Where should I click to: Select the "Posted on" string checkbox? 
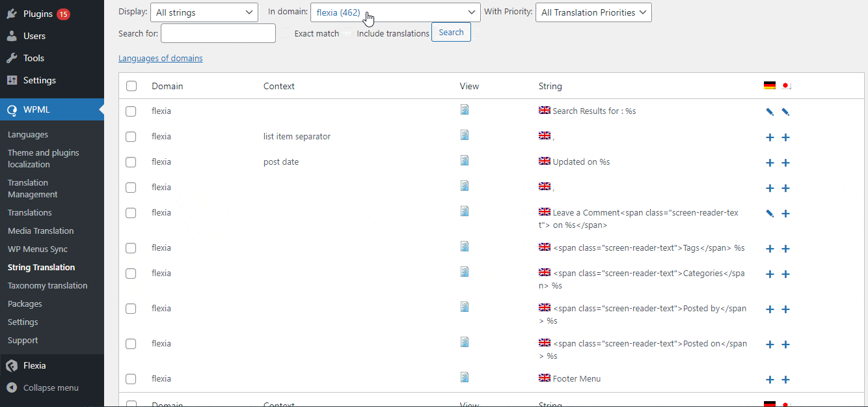pyautogui.click(x=131, y=344)
